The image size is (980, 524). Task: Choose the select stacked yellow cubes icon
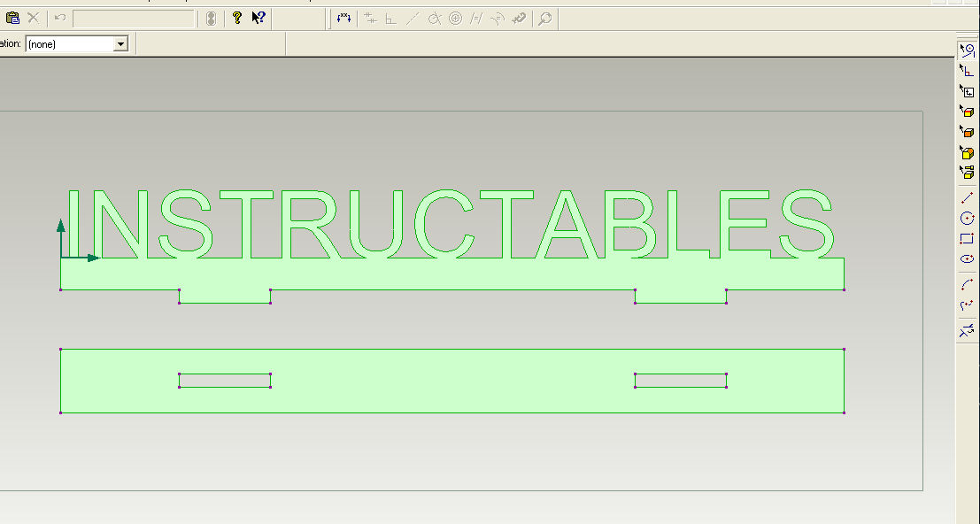[967, 172]
